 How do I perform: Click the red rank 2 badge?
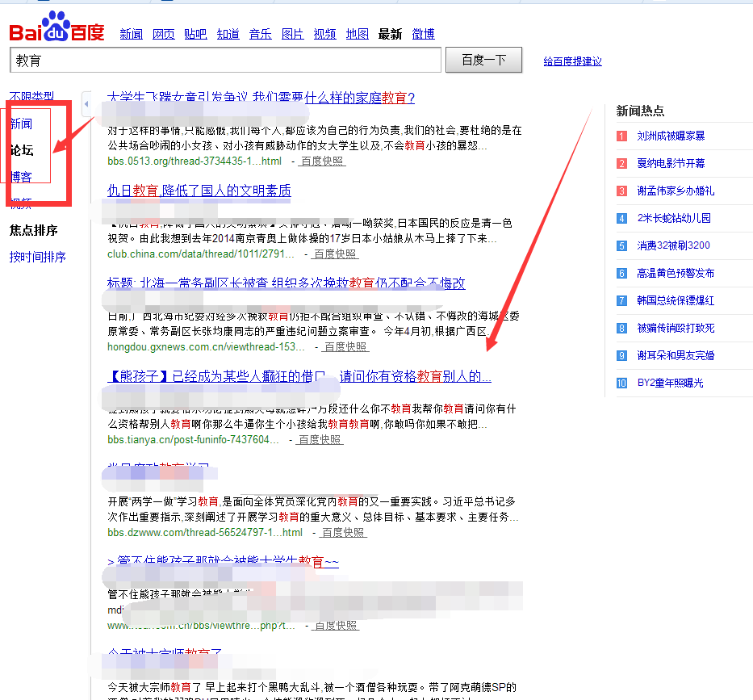coord(622,163)
